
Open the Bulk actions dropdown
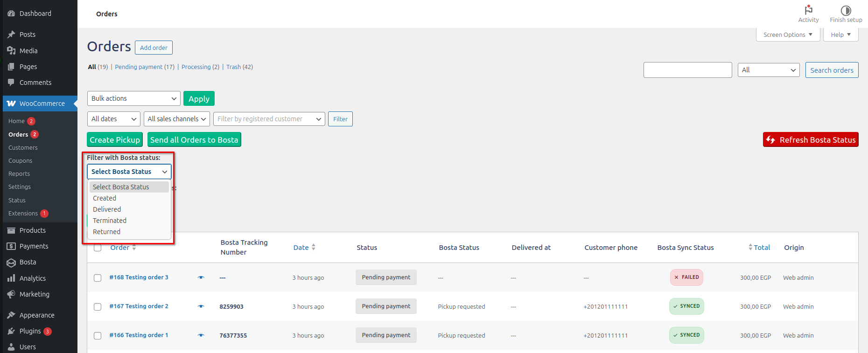click(x=134, y=98)
